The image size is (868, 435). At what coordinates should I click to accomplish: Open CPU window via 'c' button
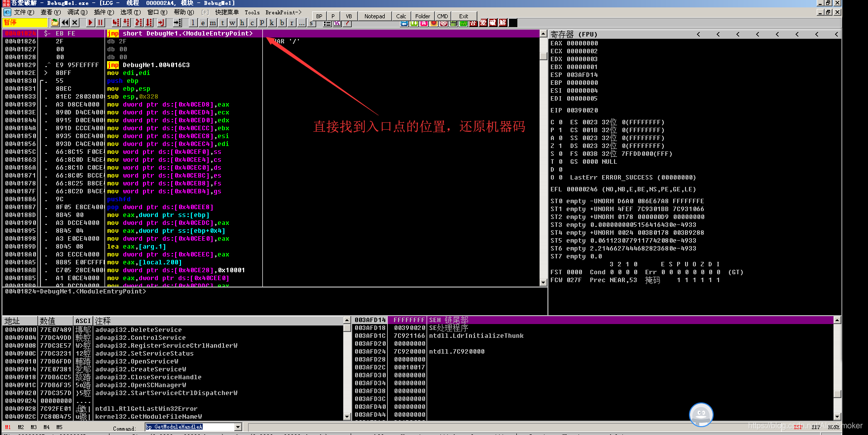pos(252,23)
